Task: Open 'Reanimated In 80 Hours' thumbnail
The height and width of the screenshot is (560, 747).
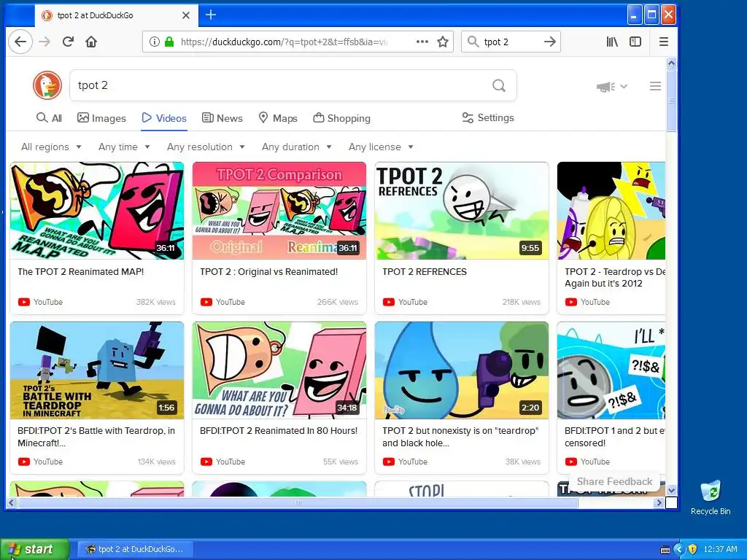Action: 279,370
